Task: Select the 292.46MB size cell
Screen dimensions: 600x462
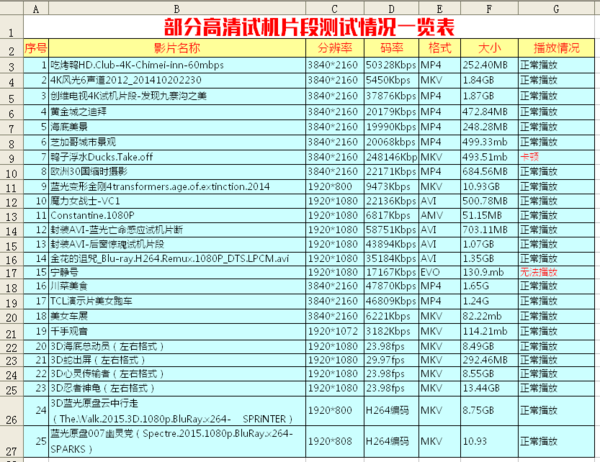Action: click(x=489, y=361)
